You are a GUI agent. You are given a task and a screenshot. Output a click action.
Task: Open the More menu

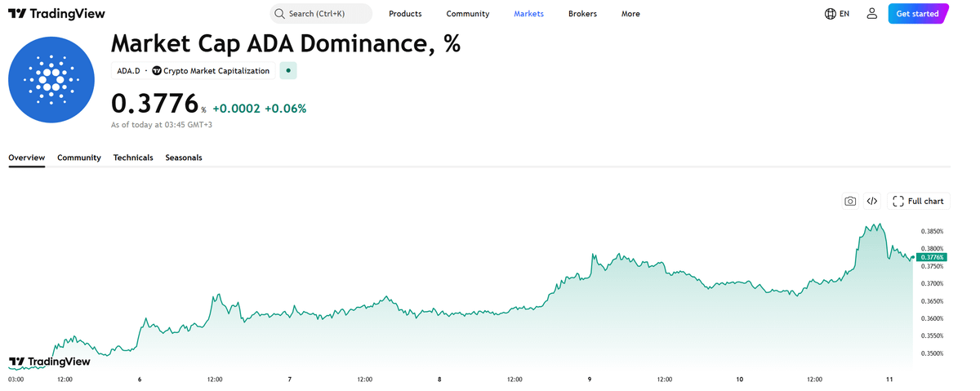click(x=630, y=14)
